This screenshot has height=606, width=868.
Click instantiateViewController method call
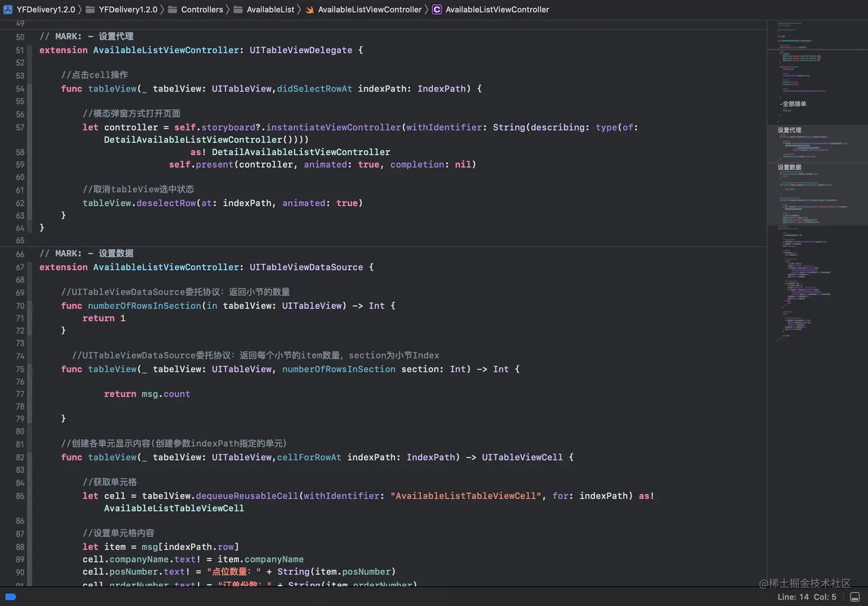pyautogui.click(x=334, y=127)
